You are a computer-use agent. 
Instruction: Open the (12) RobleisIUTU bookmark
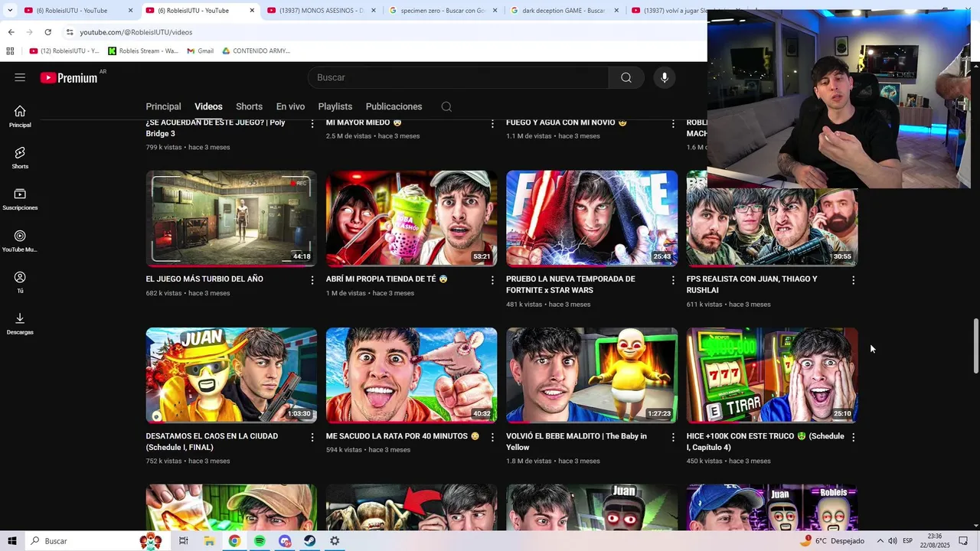(x=64, y=51)
